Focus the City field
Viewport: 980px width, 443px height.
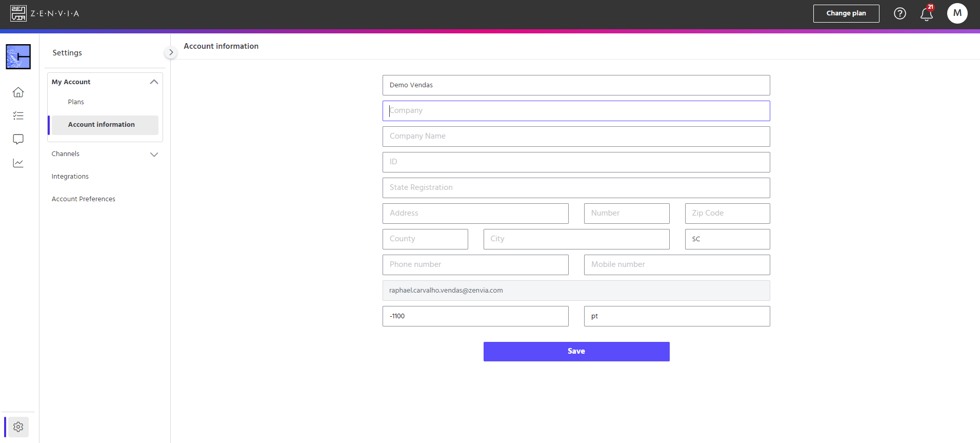[576, 239]
